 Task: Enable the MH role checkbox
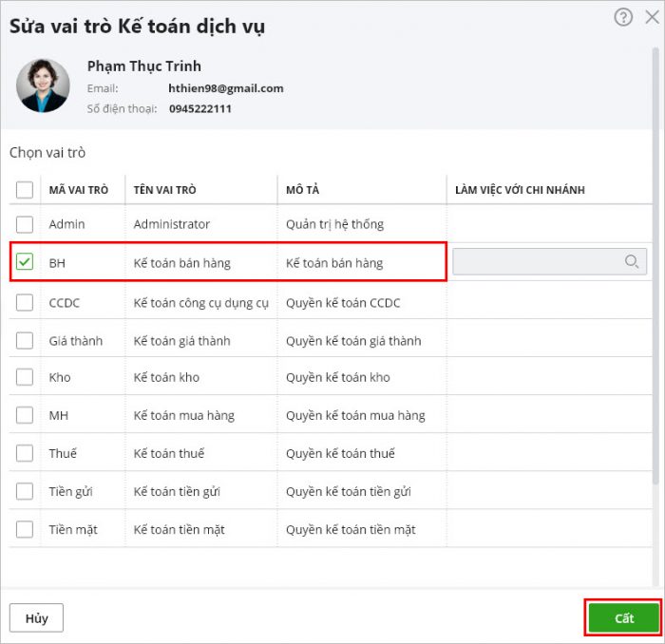[25, 415]
